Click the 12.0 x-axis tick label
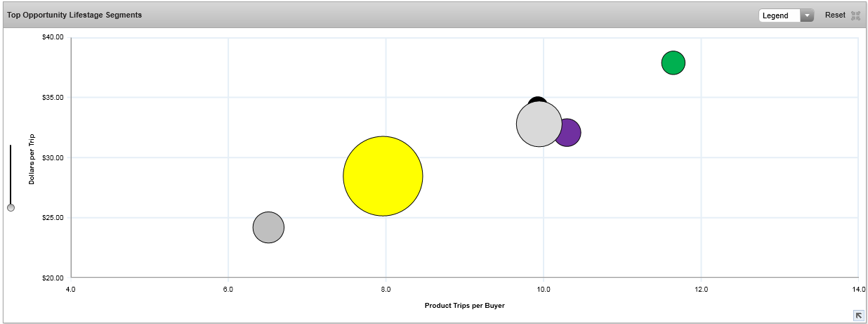Viewport: 868px width, 324px height. pos(701,289)
